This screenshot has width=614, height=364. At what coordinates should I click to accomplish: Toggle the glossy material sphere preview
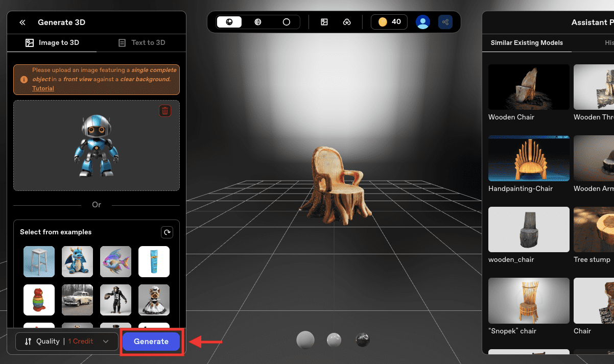334,339
